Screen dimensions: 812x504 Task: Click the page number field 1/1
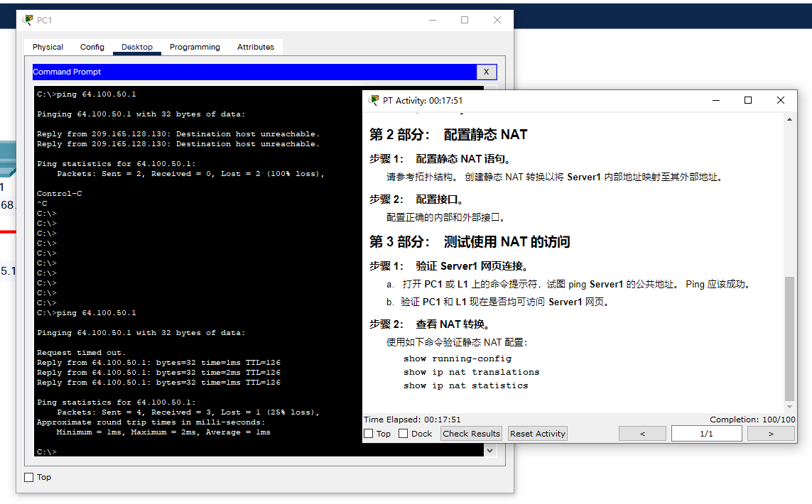pyautogui.click(x=706, y=434)
